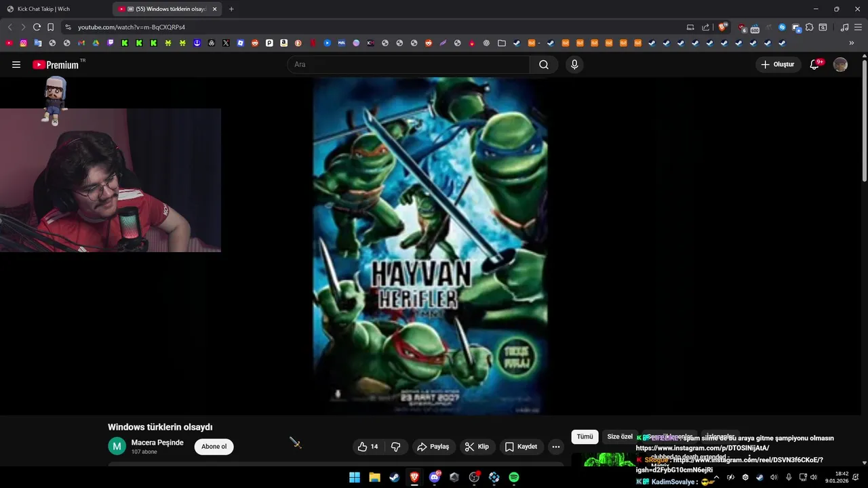Bookmark this page using toolbar icon
The image size is (868, 488).
coord(50,27)
